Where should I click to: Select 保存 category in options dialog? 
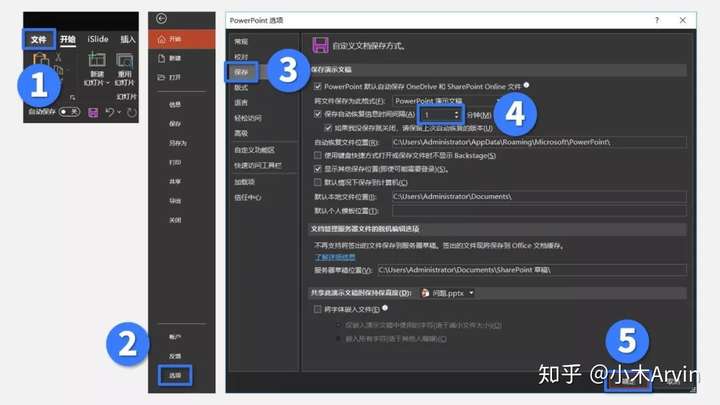pyautogui.click(x=241, y=72)
